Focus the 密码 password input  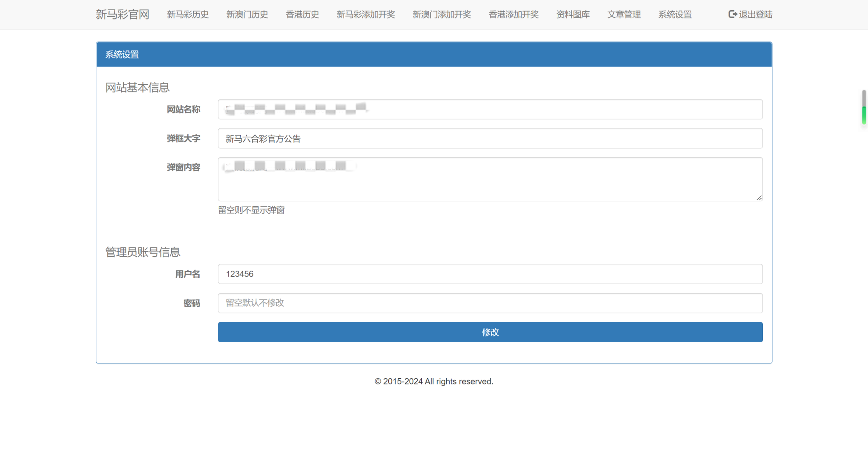[x=490, y=303]
